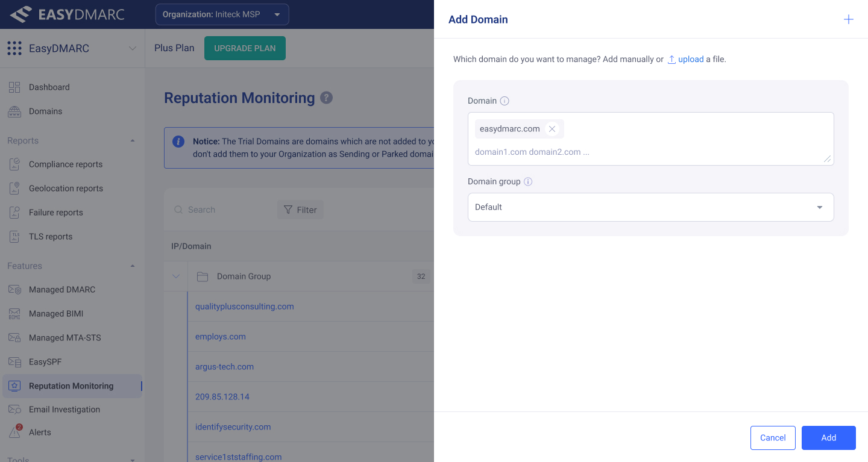Open Managed MTA-STS feature
Viewport: 868px width, 462px height.
pyautogui.click(x=65, y=338)
